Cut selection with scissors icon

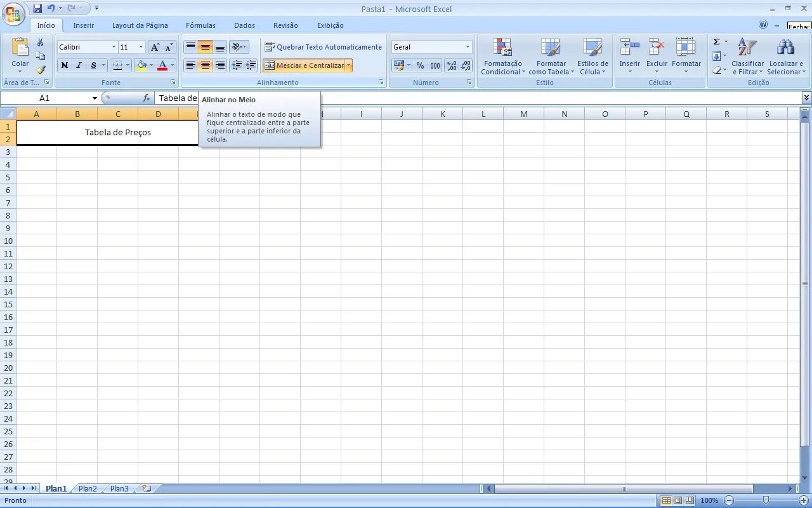coord(41,42)
